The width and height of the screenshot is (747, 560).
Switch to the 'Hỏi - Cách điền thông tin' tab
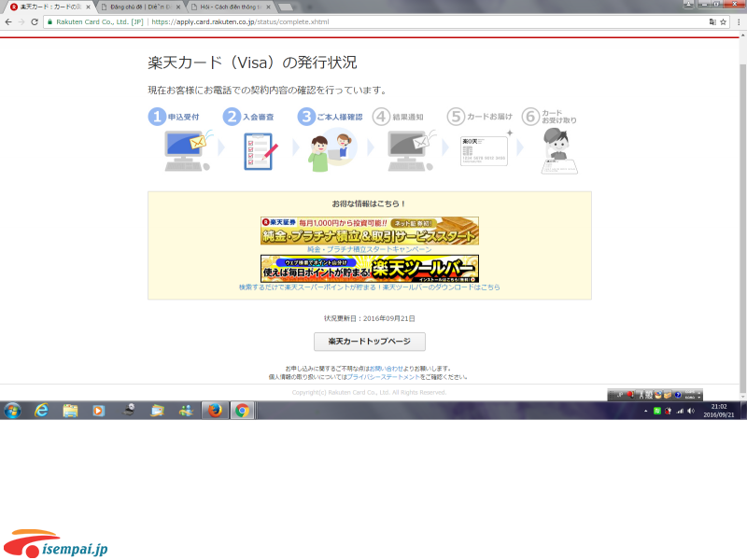click(x=230, y=7)
